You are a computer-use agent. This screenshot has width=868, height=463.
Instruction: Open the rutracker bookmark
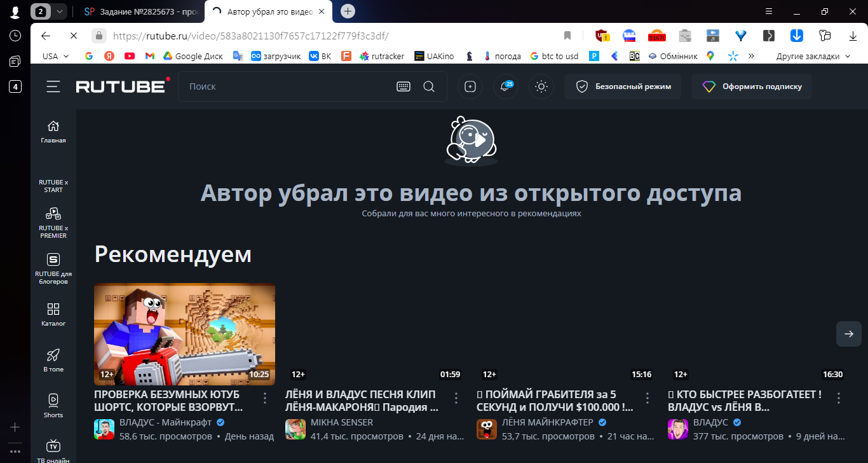(381, 56)
